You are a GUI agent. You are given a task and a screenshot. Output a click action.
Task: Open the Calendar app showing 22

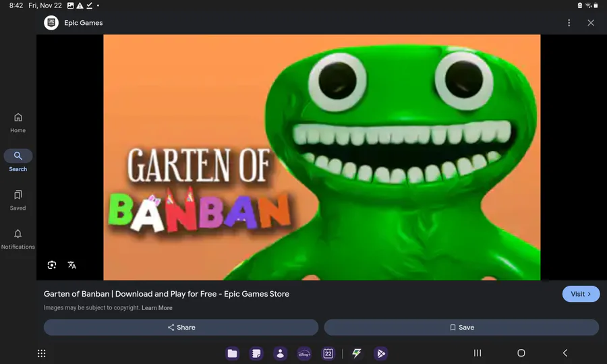point(328,353)
